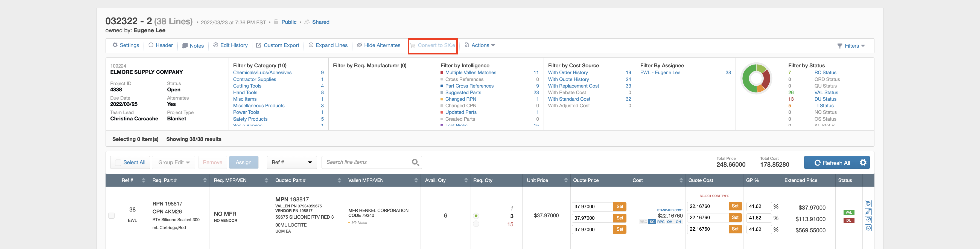This screenshot has height=249, width=980.
Task: Filter by Chemicals/Lubs/Adhesives category link
Action: coord(262,73)
